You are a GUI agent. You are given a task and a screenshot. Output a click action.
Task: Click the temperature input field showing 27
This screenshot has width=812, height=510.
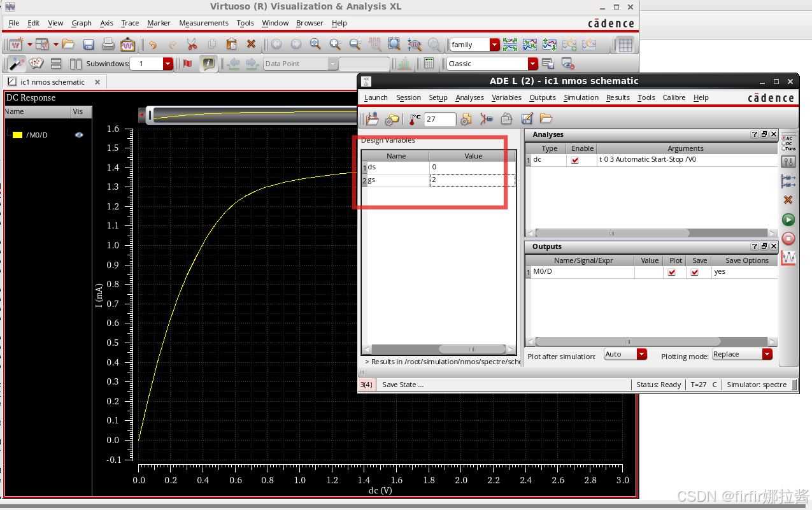click(x=440, y=119)
